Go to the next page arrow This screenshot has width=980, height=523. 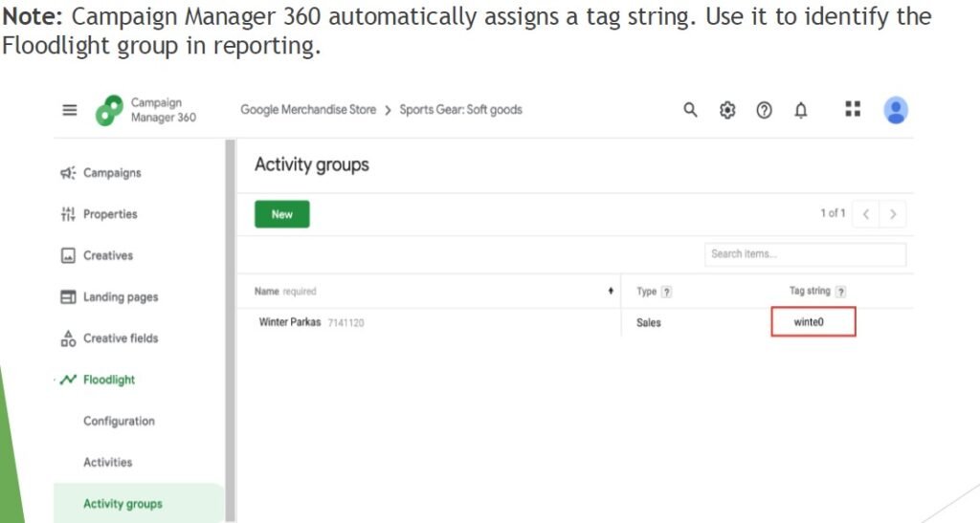click(x=893, y=214)
